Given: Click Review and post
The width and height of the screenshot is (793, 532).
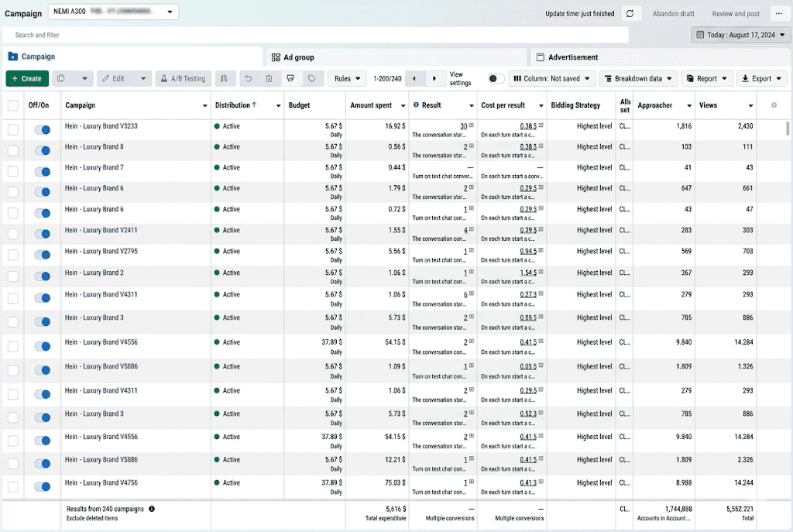Looking at the screenshot, I should [x=736, y=14].
